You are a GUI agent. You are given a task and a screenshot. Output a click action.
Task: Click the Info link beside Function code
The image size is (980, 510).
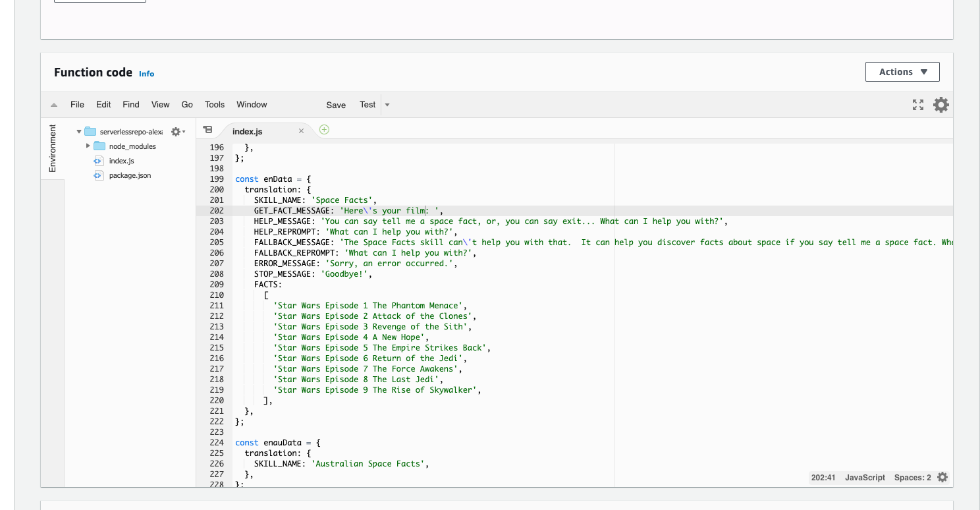point(146,74)
